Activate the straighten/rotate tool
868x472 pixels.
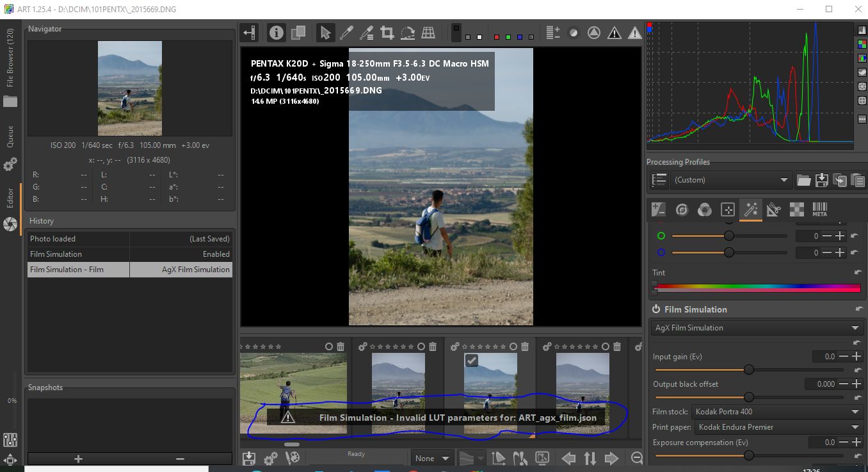[x=407, y=33]
